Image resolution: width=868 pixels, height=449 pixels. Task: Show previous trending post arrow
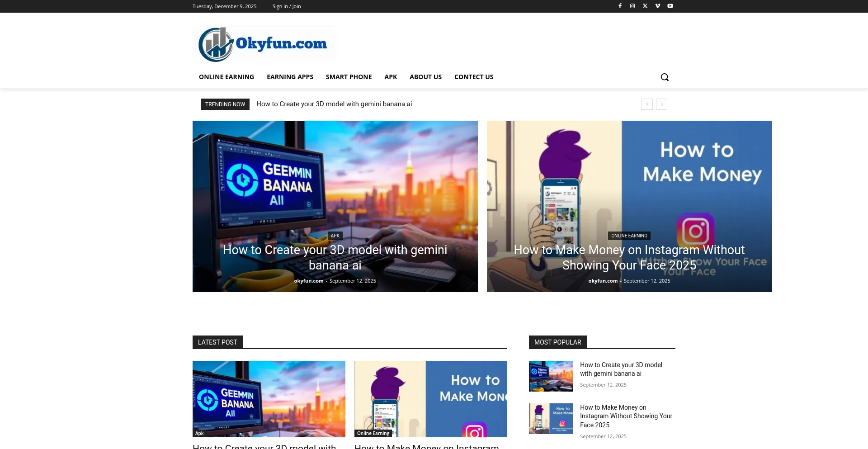647,104
